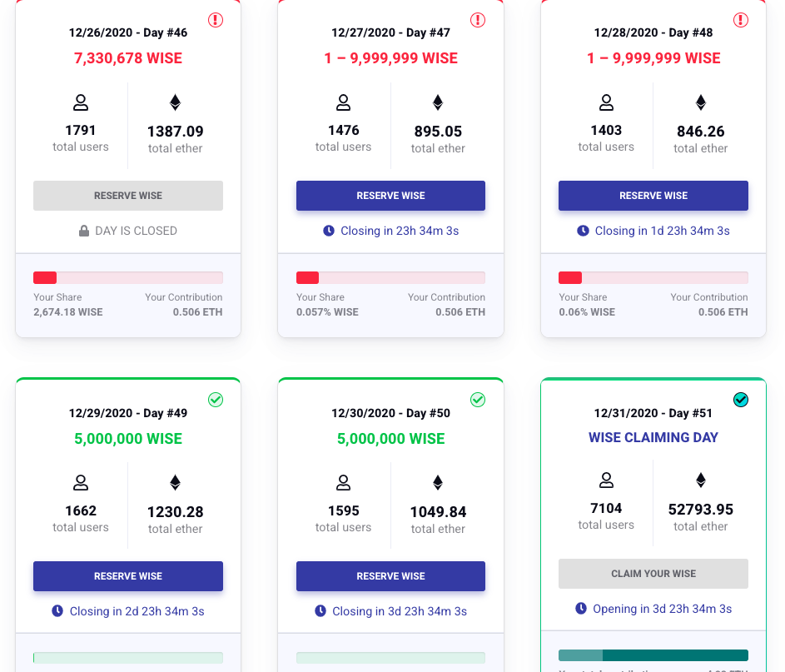The image size is (785, 672).
Task: Click the filled checkmark icon on Day #51
Action: [740, 400]
